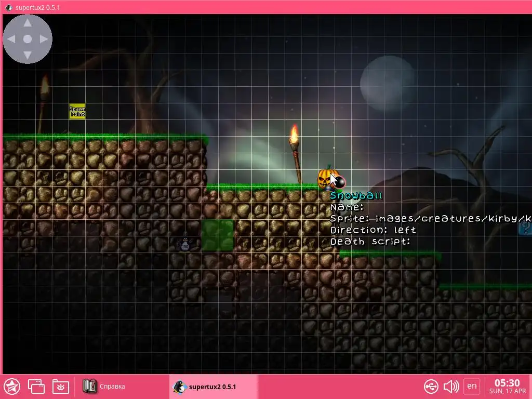Viewport: 532px width, 399px height.
Task: Click the up arrow on the navigation pad
Action: [28, 23]
